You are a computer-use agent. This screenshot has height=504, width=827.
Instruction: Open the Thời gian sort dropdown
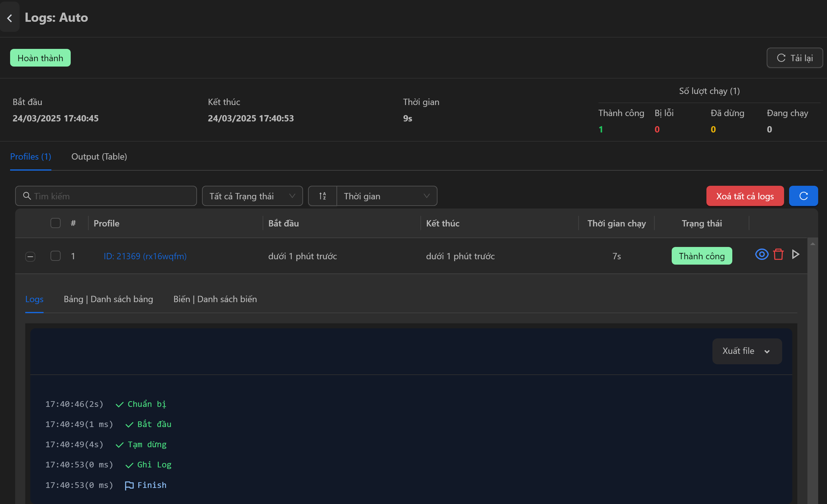click(x=387, y=196)
